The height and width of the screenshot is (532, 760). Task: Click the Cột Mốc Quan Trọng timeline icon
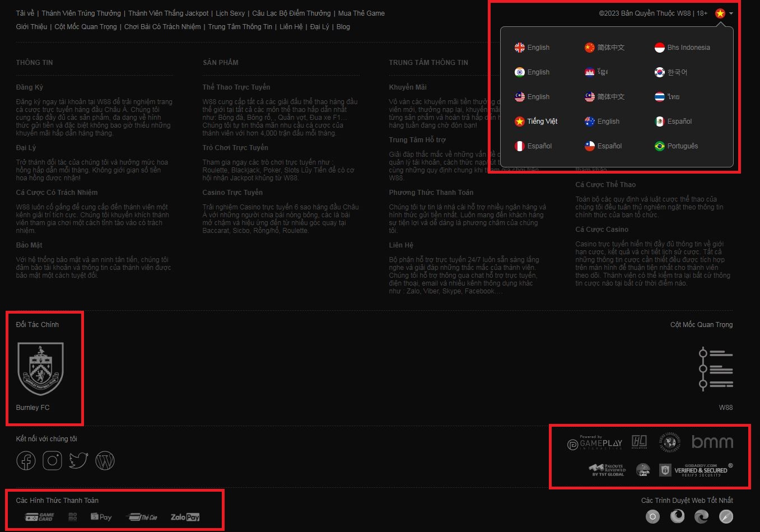[x=716, y=368]
